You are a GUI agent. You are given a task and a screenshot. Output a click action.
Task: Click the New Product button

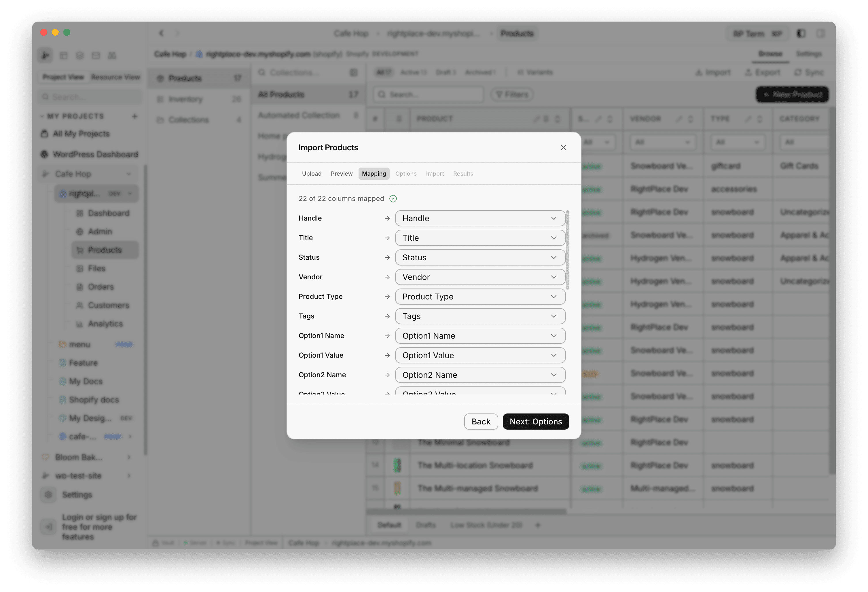pyautogui.click(x=792, y=94)
